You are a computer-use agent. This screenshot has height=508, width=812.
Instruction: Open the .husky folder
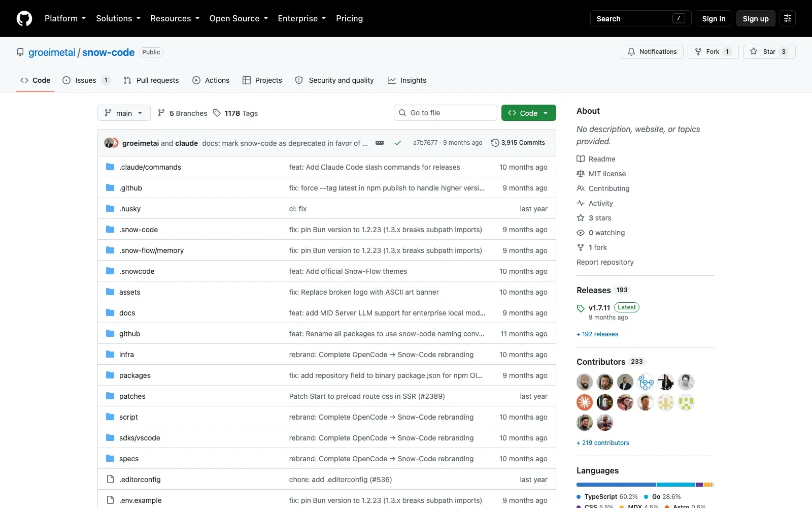tap(130, 209)
